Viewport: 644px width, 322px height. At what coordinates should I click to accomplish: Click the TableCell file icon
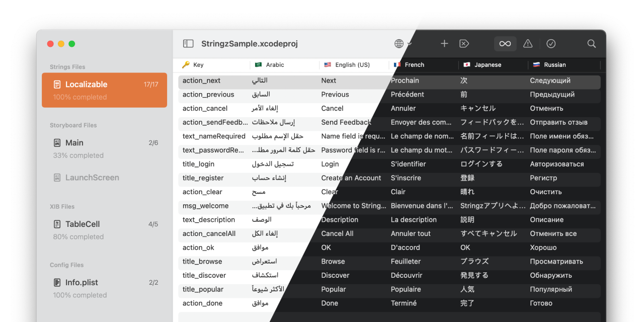57,224
